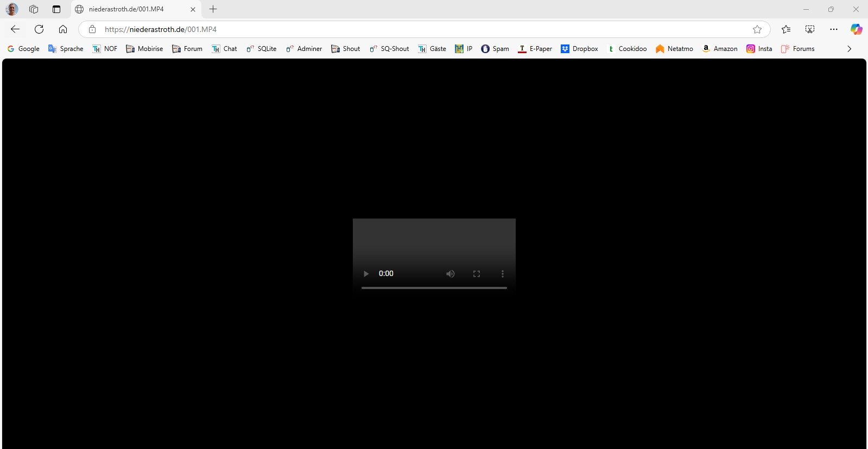Add this page to favorites
868x449 pixels.
[x=757, y=29]
